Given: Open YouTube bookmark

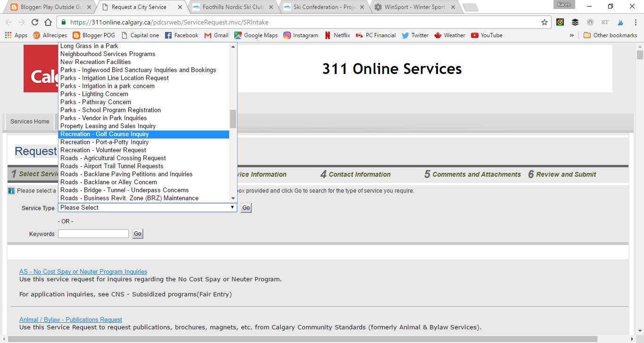Looking at the screenshot, I should pyautogui.click(x=487, y=35).
